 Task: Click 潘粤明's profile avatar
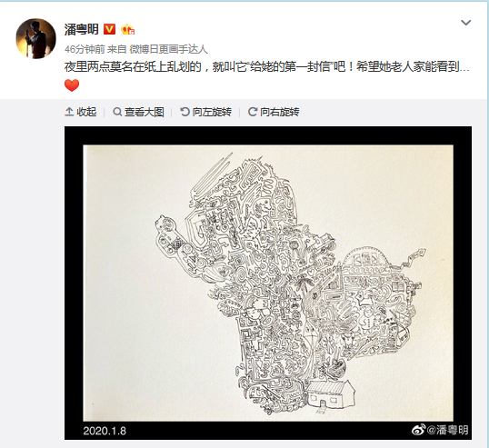tap(35, 39)
